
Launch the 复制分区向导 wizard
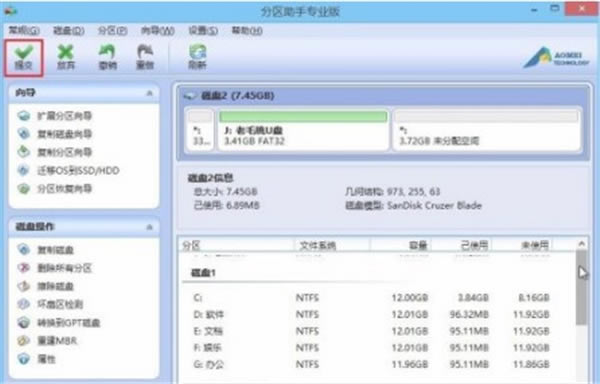[55, 152]
